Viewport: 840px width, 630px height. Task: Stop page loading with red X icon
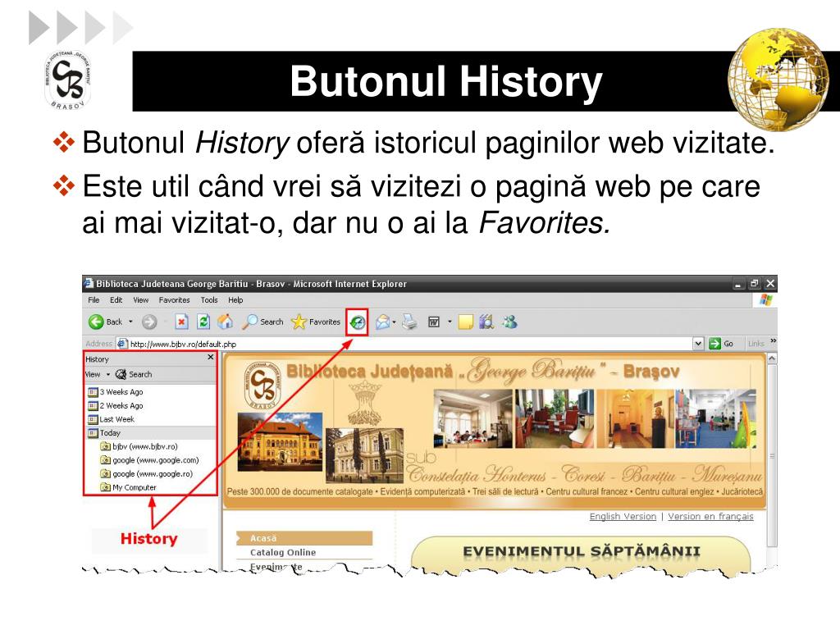click(x=181, y=322)
